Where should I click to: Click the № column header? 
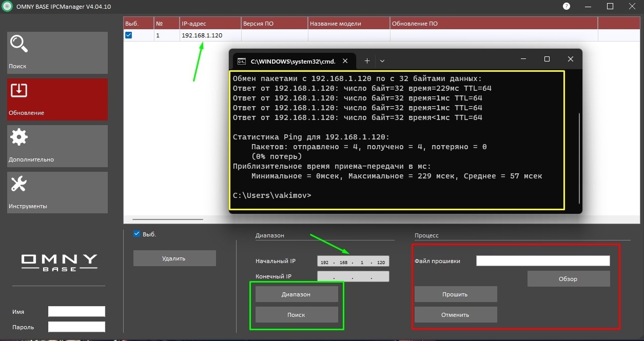click(167, 23)
